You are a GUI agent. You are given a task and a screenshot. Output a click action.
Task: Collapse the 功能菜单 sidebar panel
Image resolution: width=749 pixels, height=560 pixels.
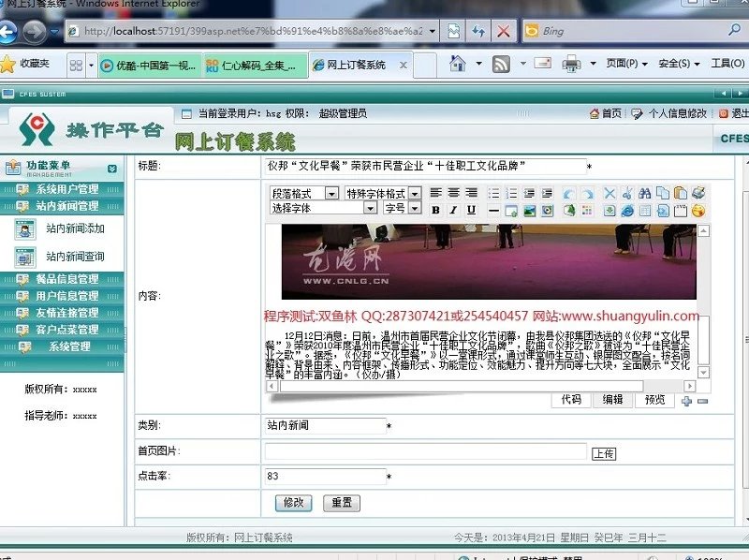112,169
